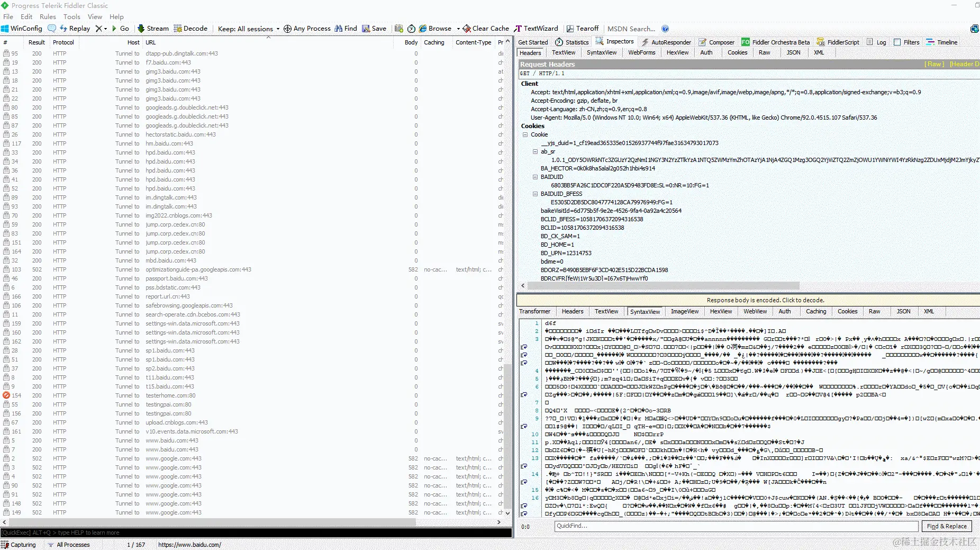Click the MSDN Search box
The height and width of the screenshot is (550, 980).
[631, 29]
